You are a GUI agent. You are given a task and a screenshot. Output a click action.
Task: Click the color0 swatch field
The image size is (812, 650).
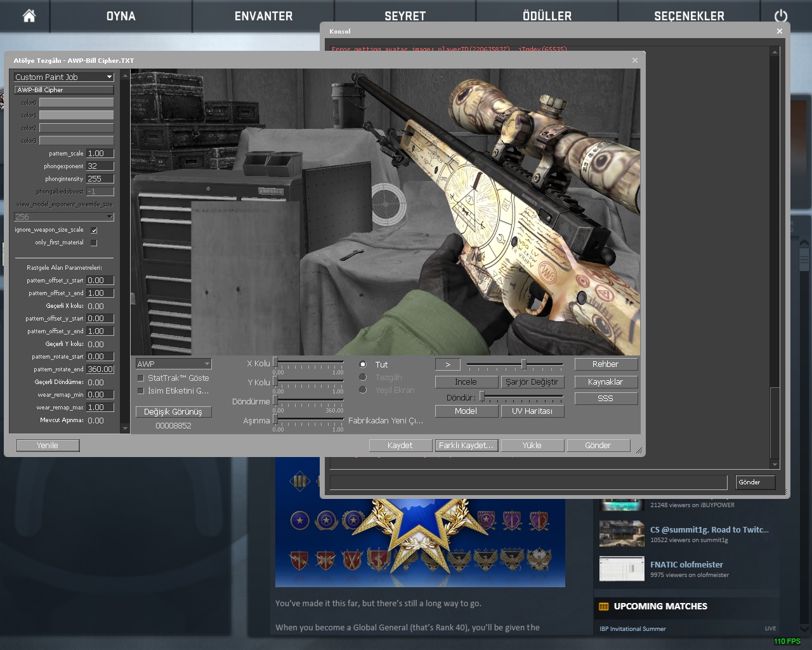(76, 102)
